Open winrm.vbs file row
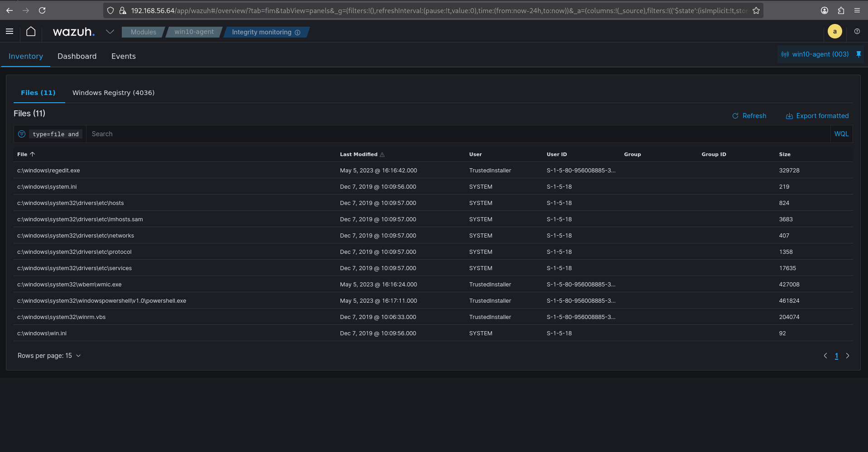868x452 pixels. click(x=433, y=317)
